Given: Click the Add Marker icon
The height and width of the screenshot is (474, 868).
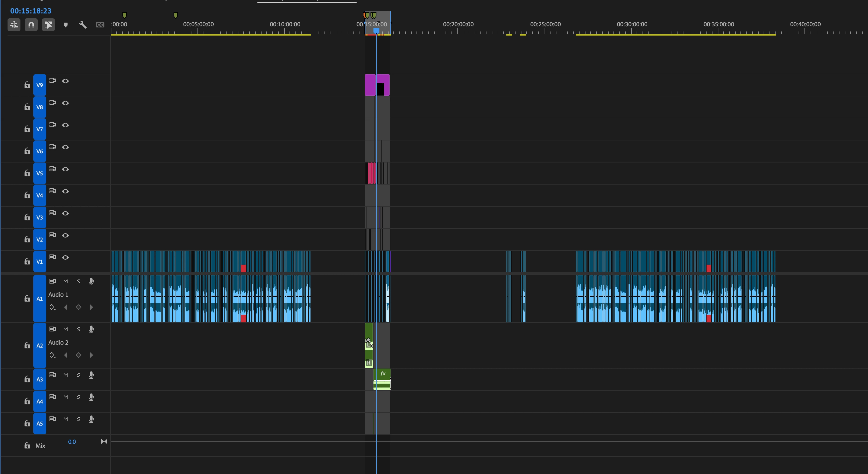Looking at the screenshot, I should (66, 24).
